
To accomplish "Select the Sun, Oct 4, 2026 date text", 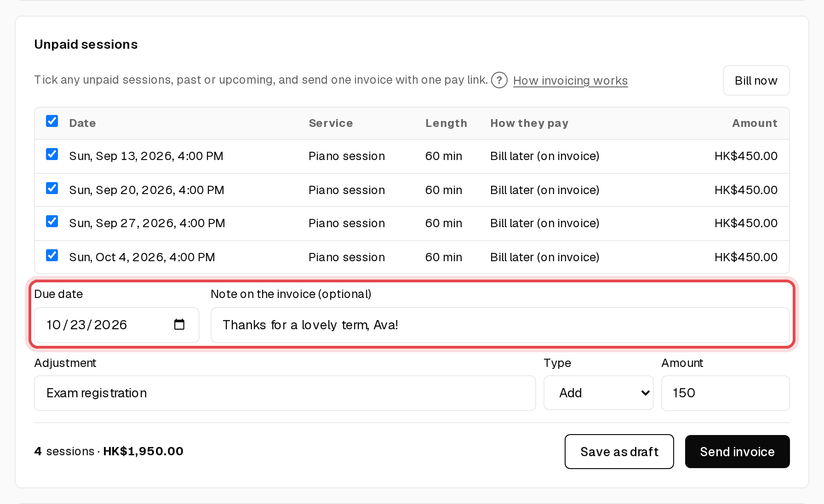I will pos(142,258).
